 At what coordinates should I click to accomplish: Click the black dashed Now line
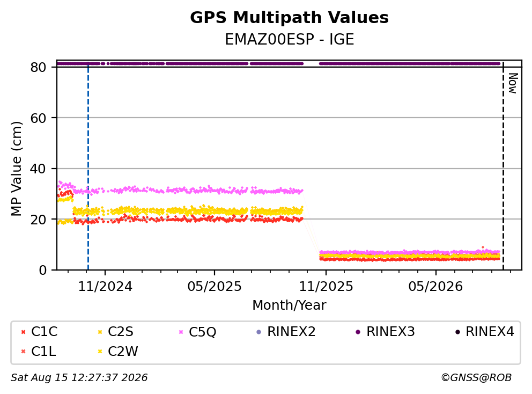point(503,165)
